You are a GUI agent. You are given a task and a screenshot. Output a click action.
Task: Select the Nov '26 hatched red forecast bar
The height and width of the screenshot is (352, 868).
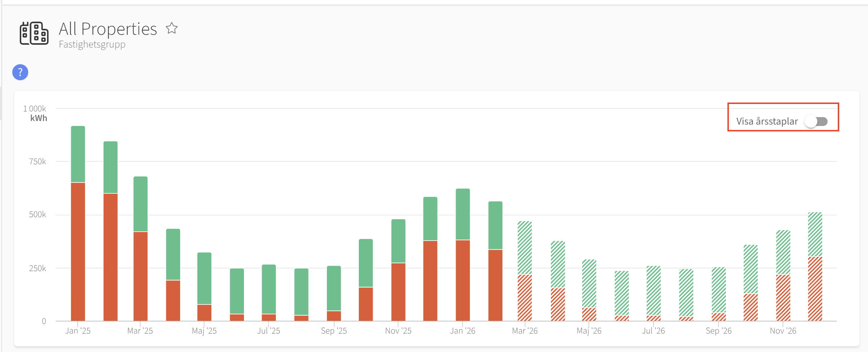point(783,298)
